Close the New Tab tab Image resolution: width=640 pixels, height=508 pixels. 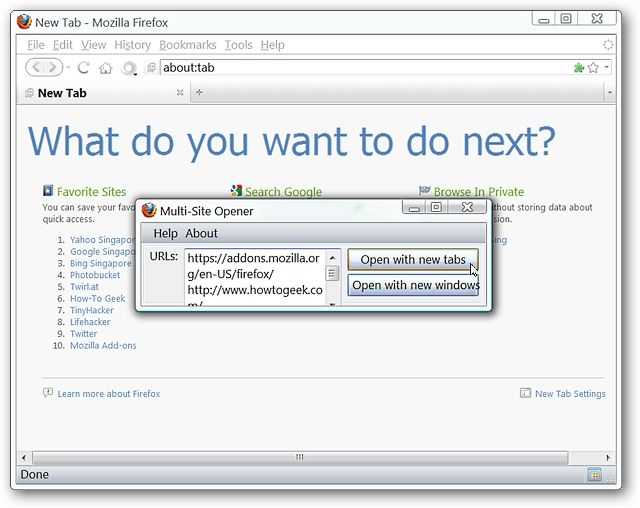click(180, 93)
